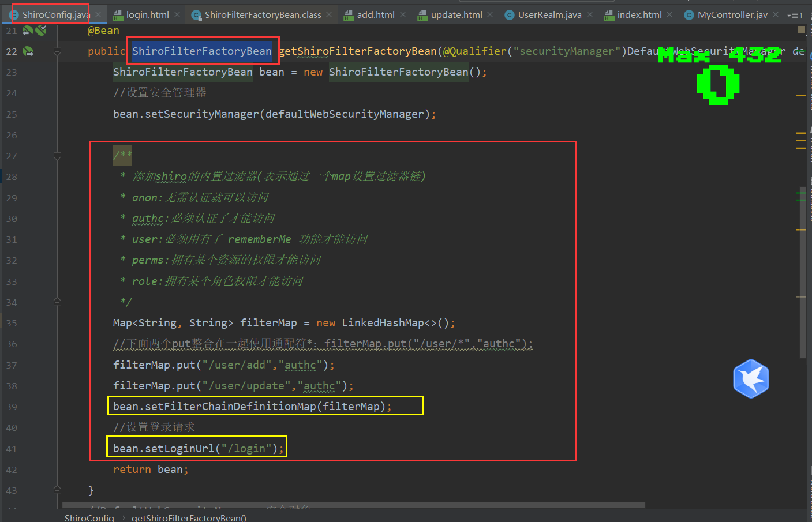
Task: Switch to the MyController.java tab
Action: click(732, 14)
